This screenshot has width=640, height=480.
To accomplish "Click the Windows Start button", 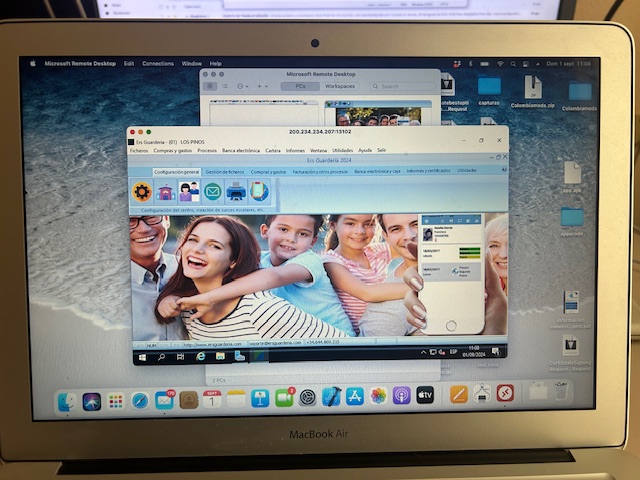I will tap(141, 355).
